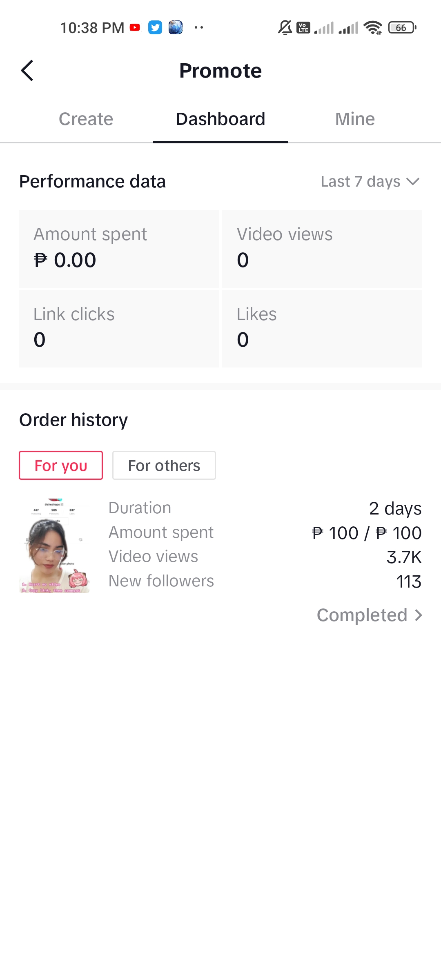Switch to the Create tab
Image resolution: width=441 pixels, height=980 pixels.
86,119
